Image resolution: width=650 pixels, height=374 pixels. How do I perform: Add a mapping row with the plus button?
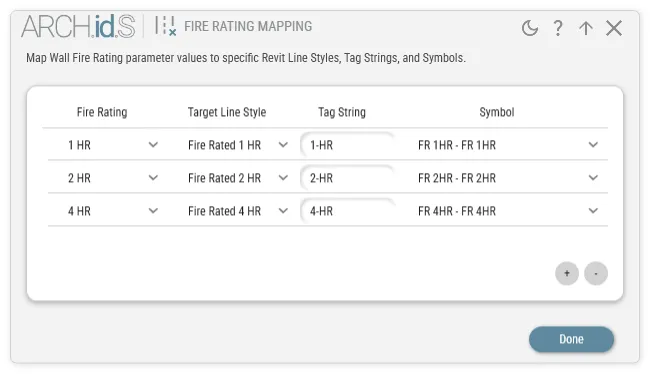point(567,273)
